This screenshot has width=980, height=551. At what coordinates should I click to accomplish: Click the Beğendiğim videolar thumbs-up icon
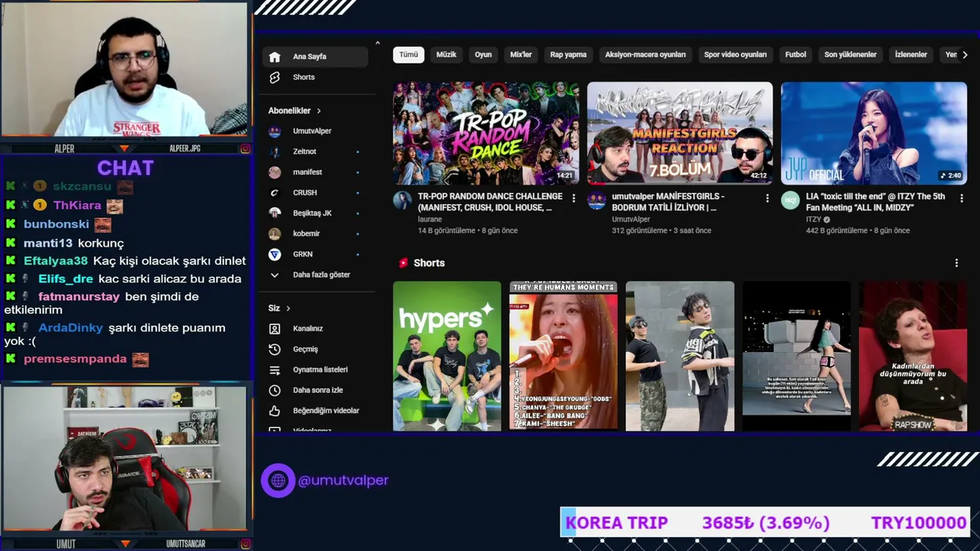[275, 411]
